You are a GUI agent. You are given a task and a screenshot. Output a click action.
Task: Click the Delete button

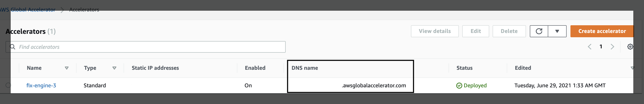click(x=509, y=31)
